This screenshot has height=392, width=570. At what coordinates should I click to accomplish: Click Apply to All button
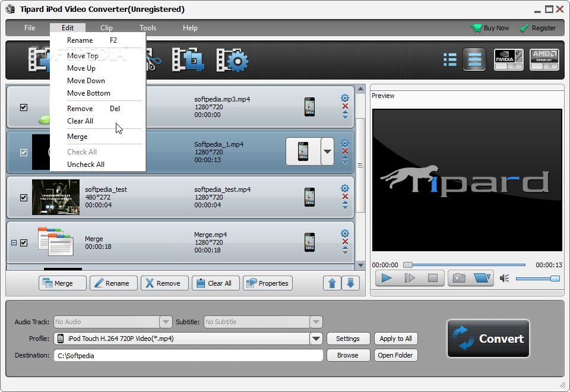396,339
